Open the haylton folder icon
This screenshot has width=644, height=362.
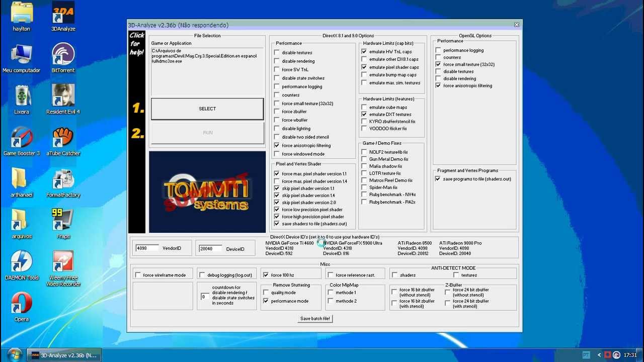pyautogui.click(x=22, y=17)
